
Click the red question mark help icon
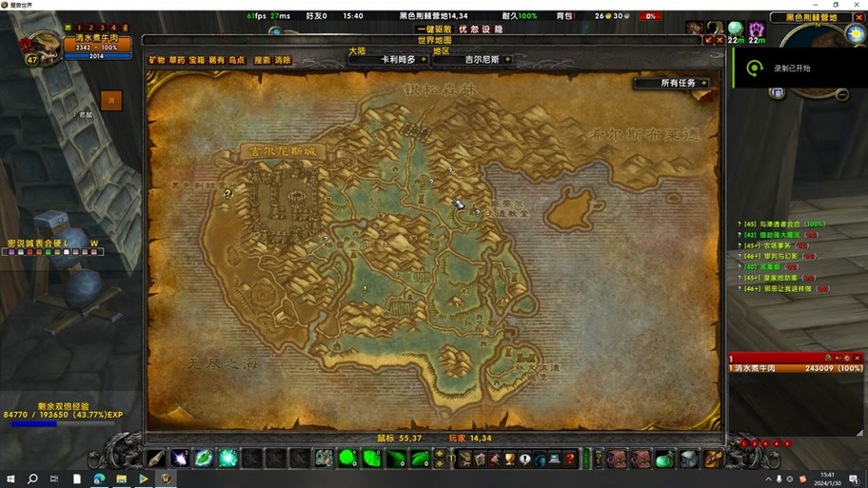(570, 459)
